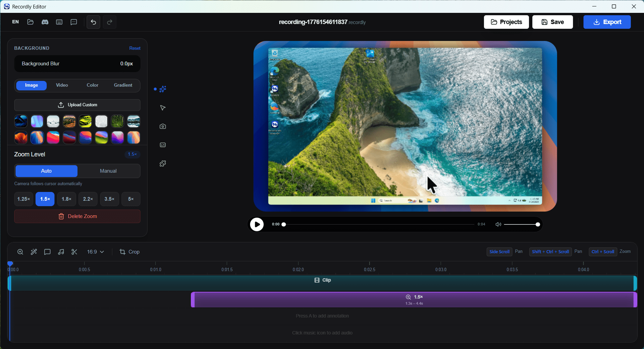Click the music note audio icon
The width and height of the screenshot is (644, 349).
point(61,252)
